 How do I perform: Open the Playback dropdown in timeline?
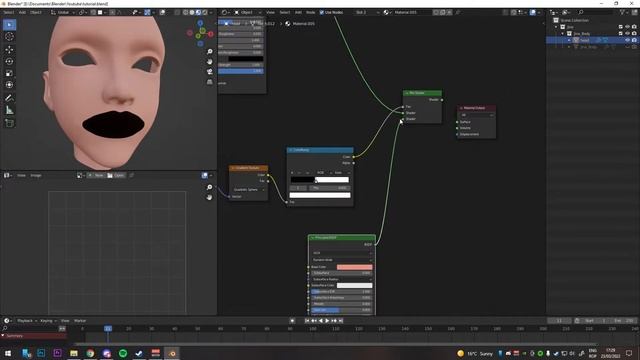coord(27,321)
